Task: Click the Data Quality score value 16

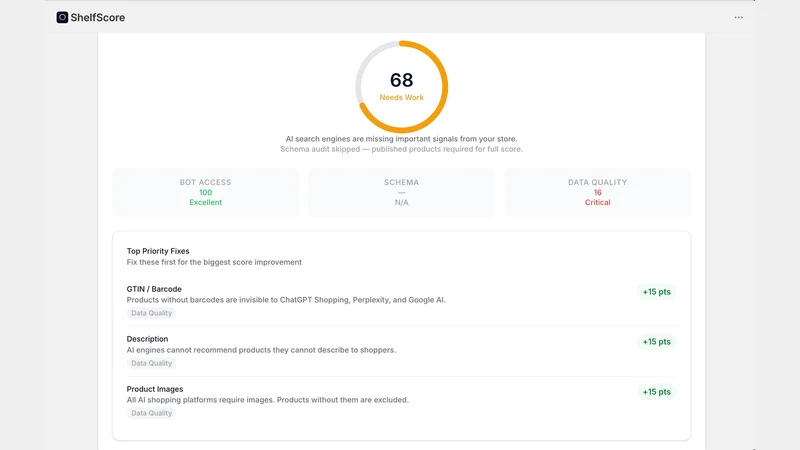Action: point(597,192)
